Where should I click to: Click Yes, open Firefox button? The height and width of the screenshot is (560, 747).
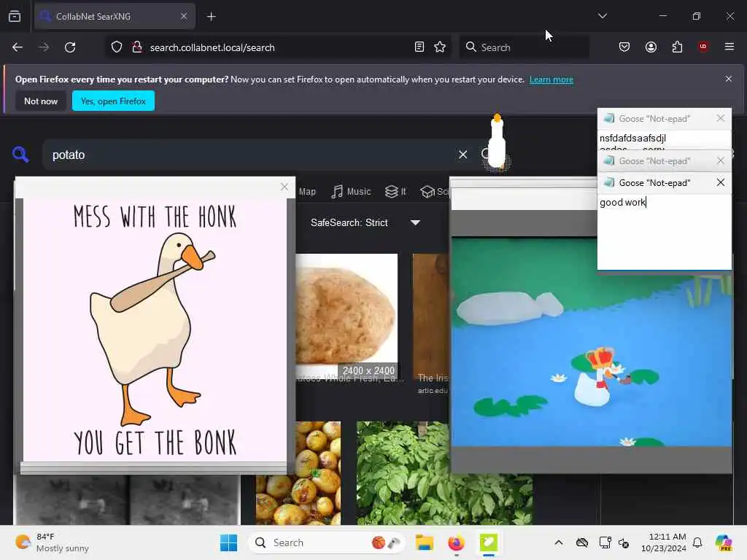coord(113,101)
